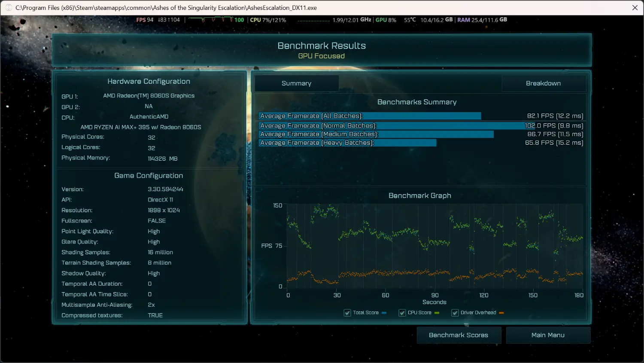Click Multisample Anti-Aliasing value 2x
This screenshot has height=363, width=644.
point(152,305)
